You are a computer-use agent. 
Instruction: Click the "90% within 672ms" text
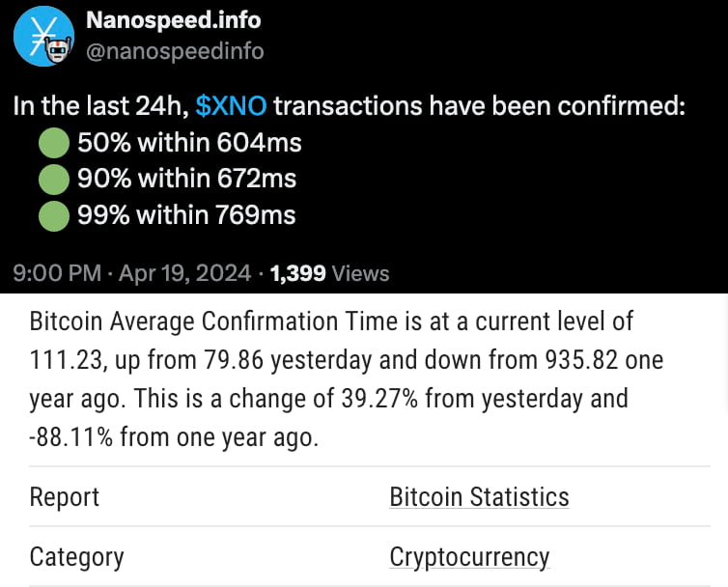(x=186, y=180)
